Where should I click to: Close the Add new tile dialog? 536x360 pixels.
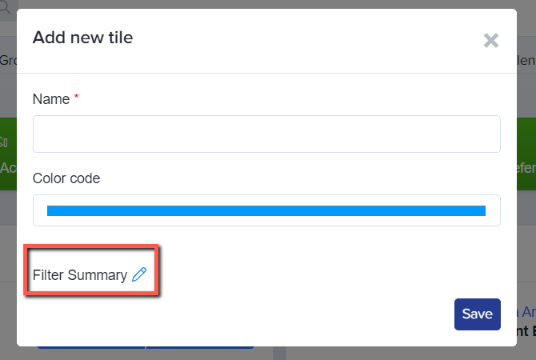(491, 40)
